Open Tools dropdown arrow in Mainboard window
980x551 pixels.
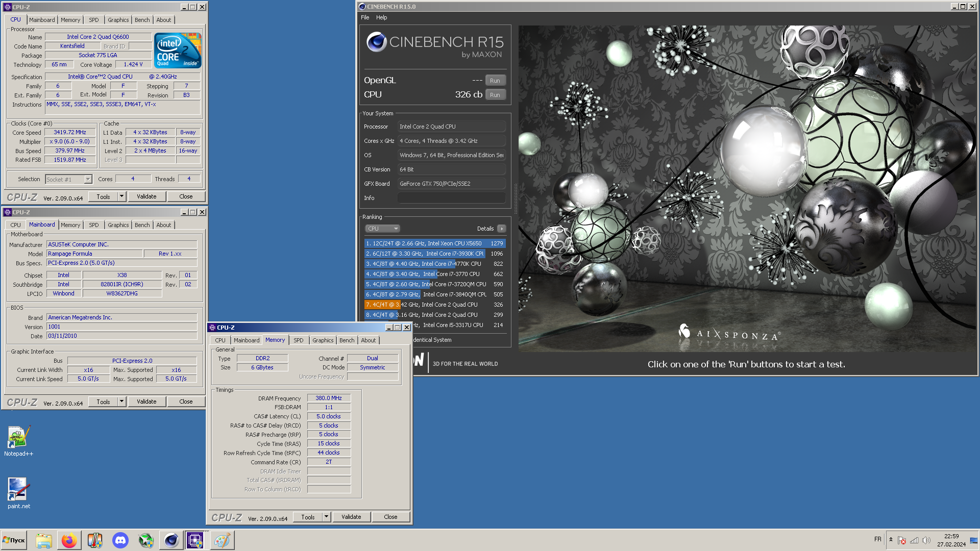point(121,402)
